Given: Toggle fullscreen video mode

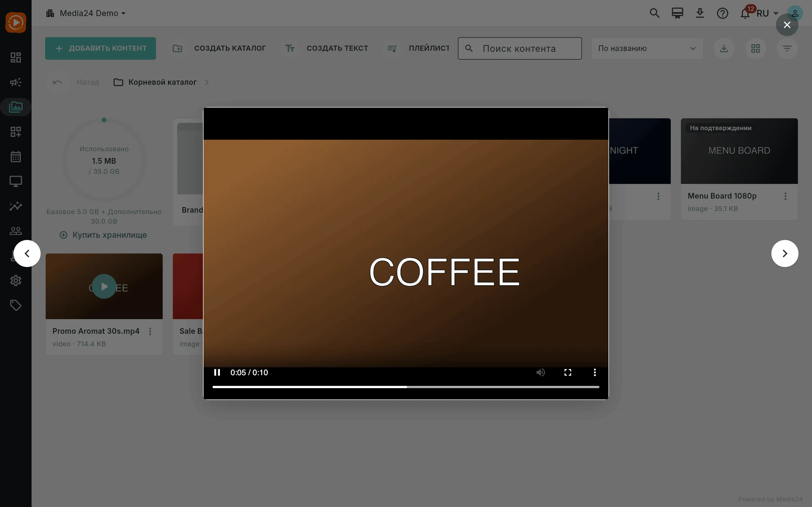Looking at the screenshot, I should pyautogui.click(x=568, y=372).
